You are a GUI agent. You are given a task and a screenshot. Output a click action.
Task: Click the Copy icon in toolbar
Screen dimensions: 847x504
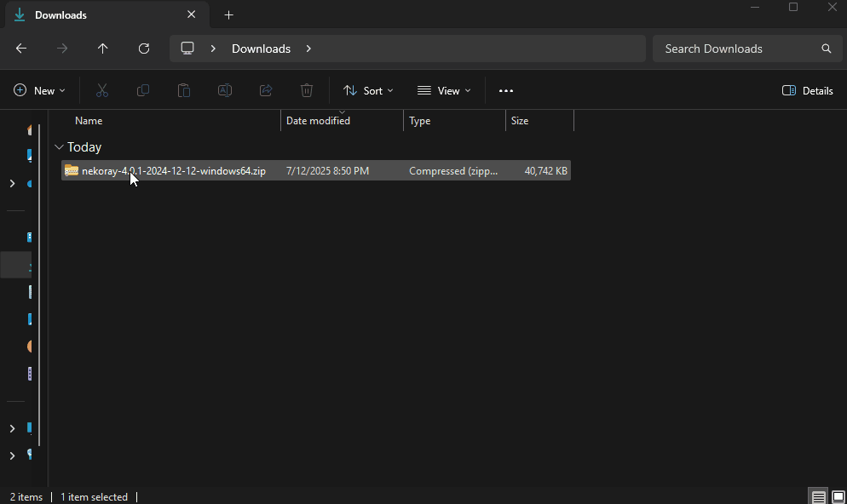[143, 90]
